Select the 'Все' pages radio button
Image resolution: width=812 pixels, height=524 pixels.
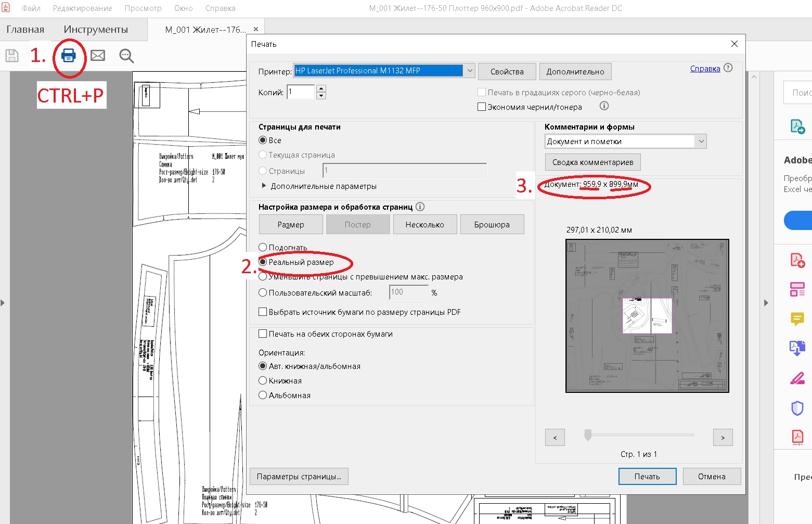click(x=263, y=140)
